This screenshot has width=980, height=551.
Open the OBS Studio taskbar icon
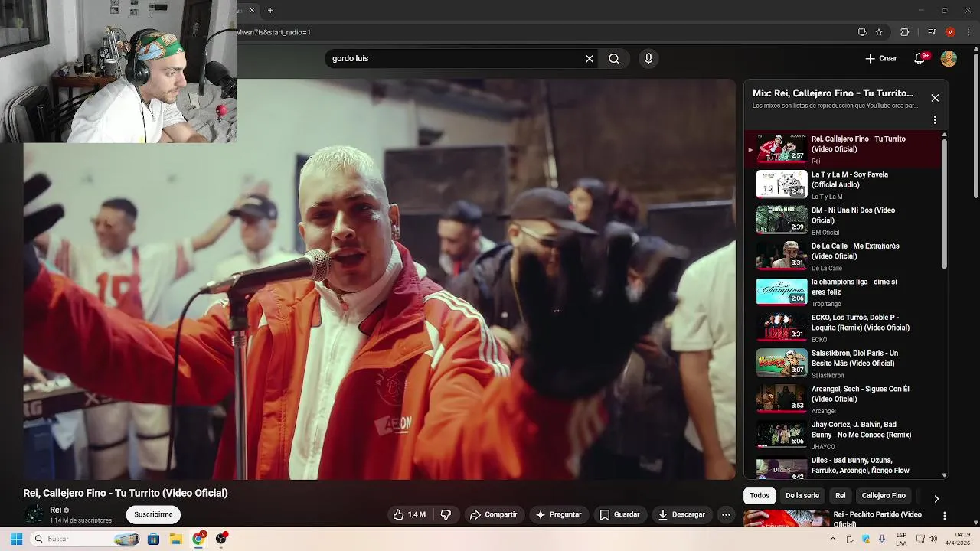pos(221,539)
